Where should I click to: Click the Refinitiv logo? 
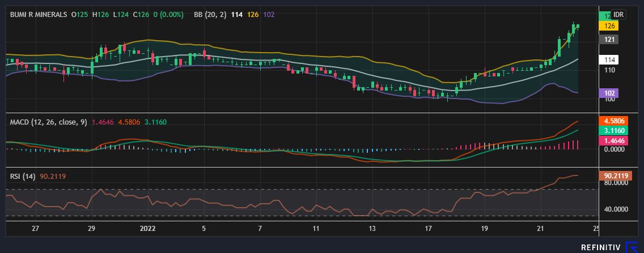point(609,247)
